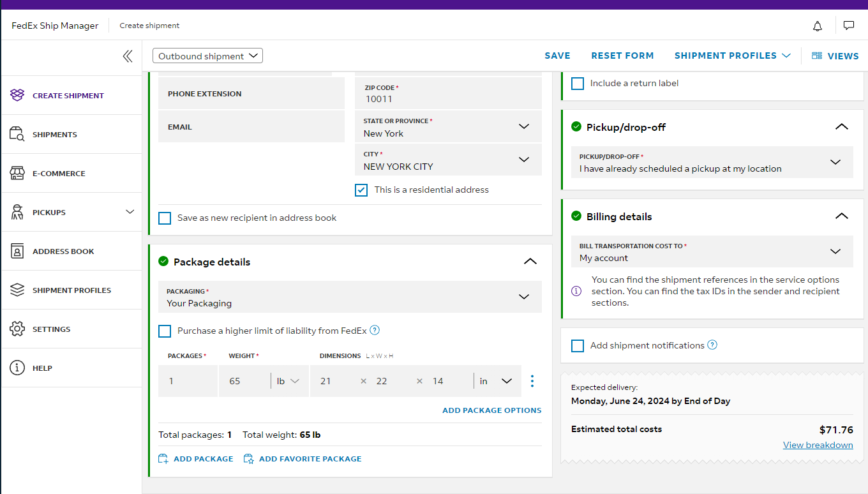Click the Weight field showing 65

tap(244, 381)
